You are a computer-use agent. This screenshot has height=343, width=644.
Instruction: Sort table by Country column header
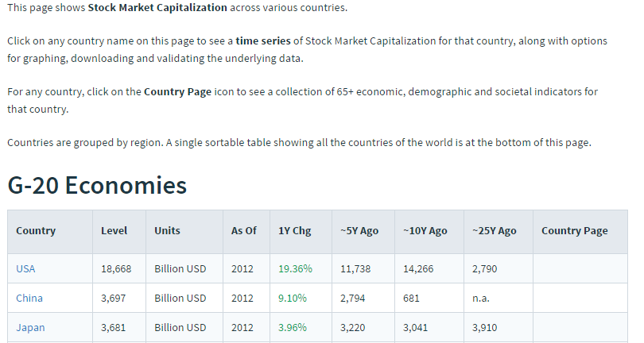36,230
